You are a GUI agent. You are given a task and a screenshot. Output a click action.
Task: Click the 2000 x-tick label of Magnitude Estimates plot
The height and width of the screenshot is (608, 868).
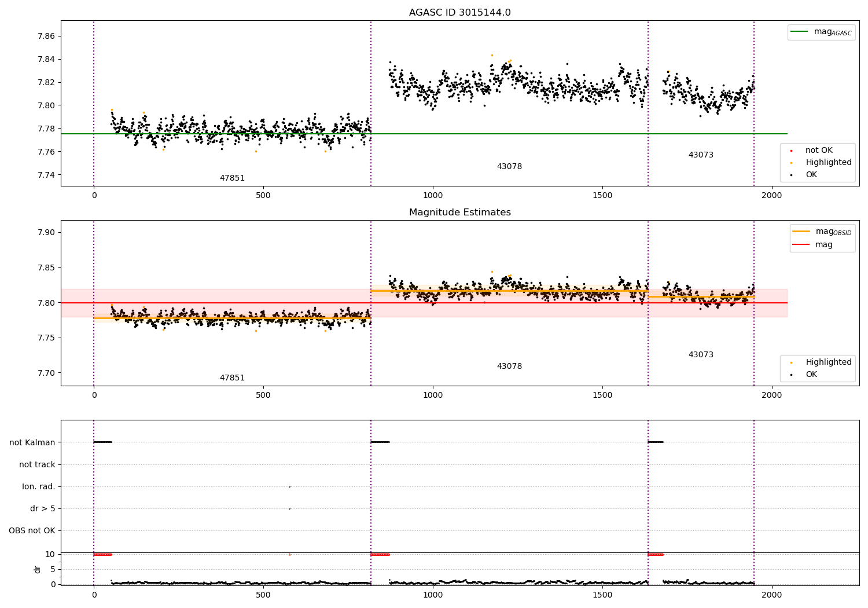click(x=771, y=395)
